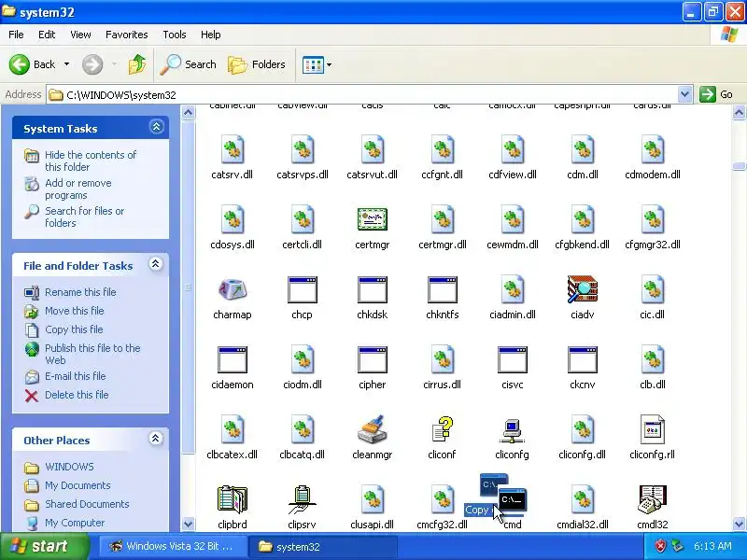
Task: Select the ckcnv program icon
Action: click(582, 359)
